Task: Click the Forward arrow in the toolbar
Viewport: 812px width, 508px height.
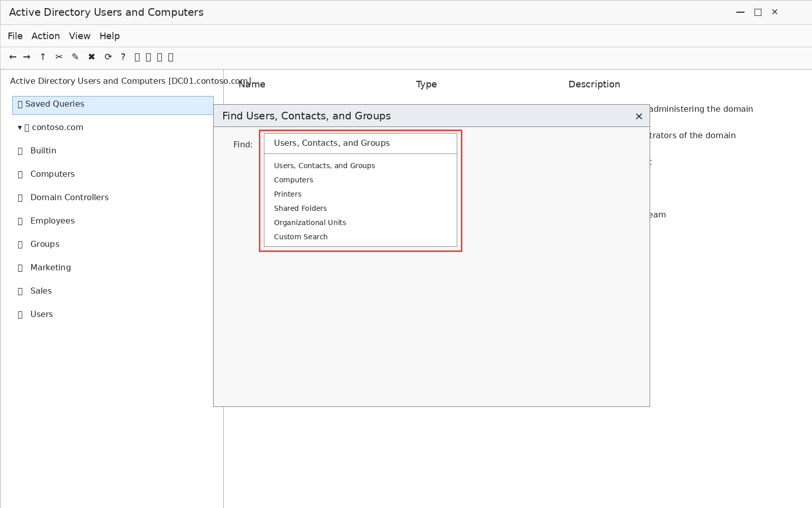Action: click(x=27, y=57)
